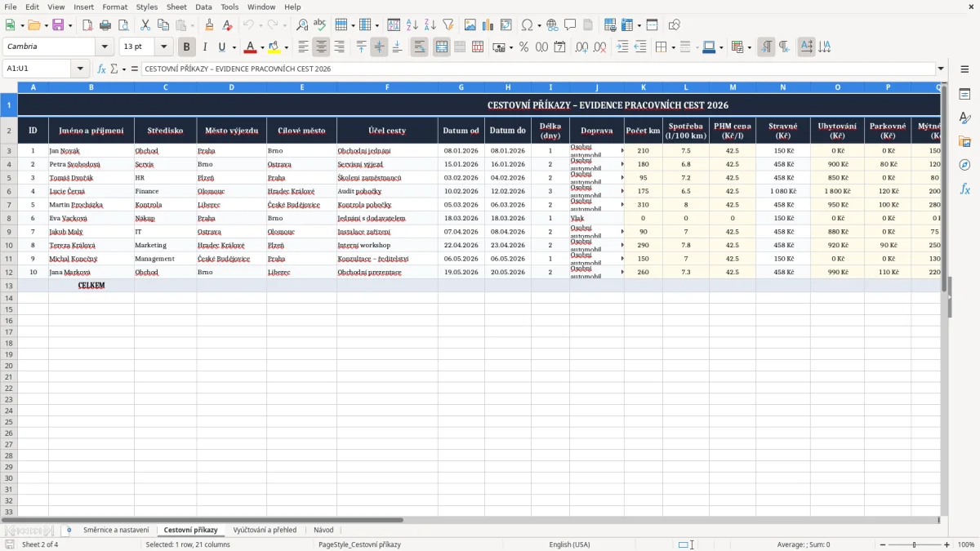980x551 pixels.
Task: Click the Formula equals button
Action: click(x=134, y=69)
